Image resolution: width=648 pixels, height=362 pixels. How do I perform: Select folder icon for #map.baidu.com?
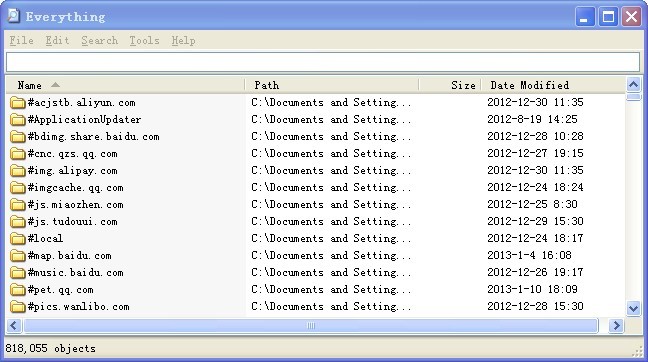click(17, 255)
